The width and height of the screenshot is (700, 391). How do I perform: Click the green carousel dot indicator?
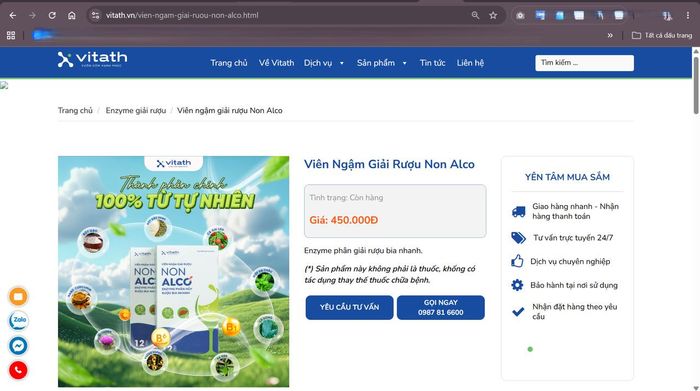point(530,349)
